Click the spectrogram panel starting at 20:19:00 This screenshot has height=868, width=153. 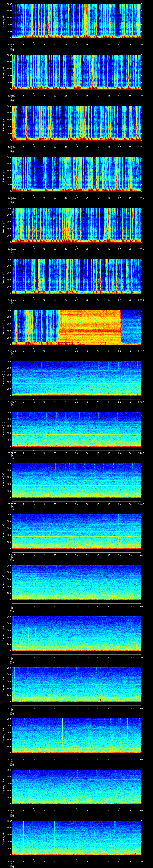(77, 276)
